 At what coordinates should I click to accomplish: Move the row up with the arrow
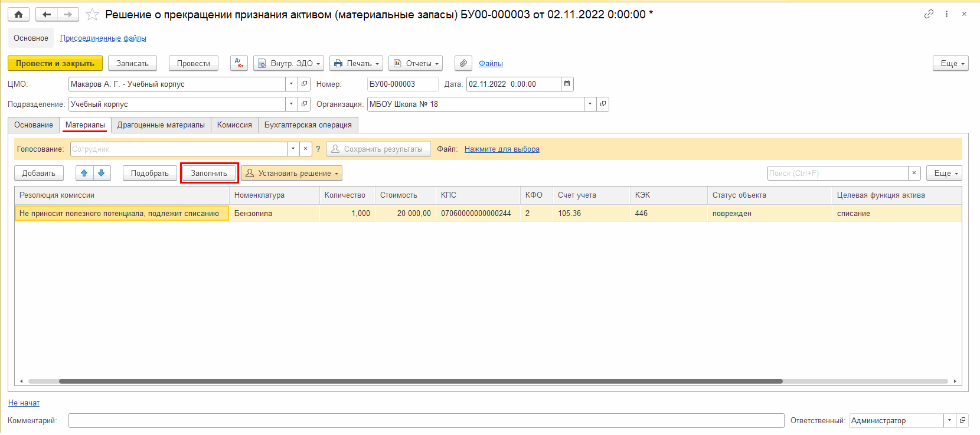pos(84,173)
